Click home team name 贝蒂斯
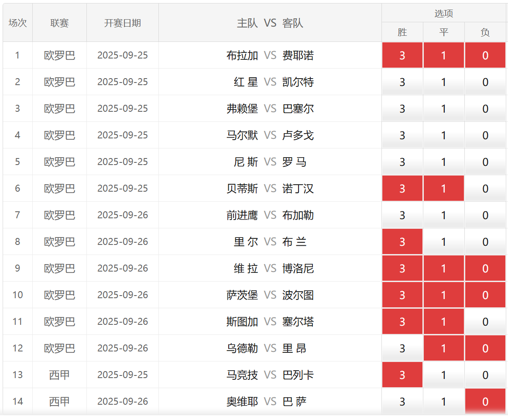Image resolution: width=508 pixels, height=420 pixels. [242, 189]
